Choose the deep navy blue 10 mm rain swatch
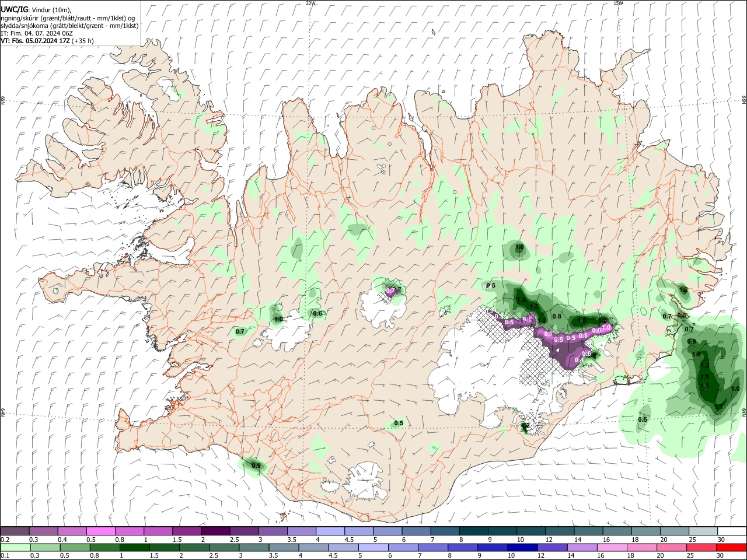Screen dimensions: 747x560 [x=522, y=547]
